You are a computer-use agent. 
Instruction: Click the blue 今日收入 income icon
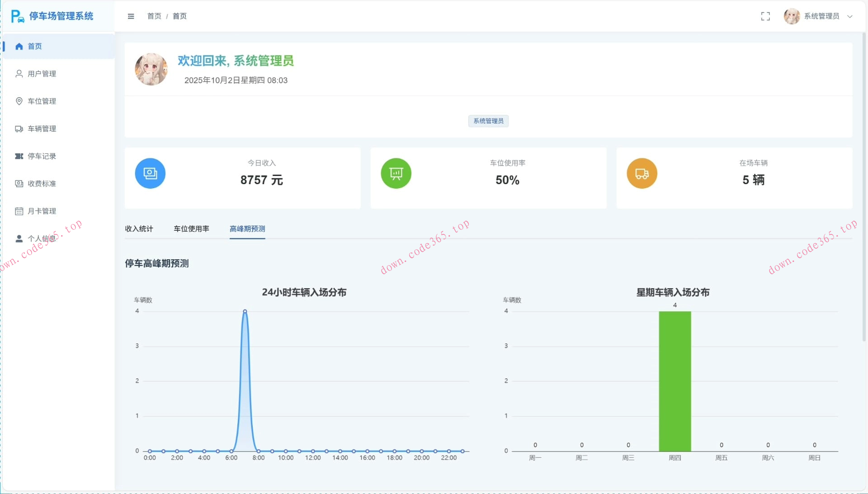point(150,173)
